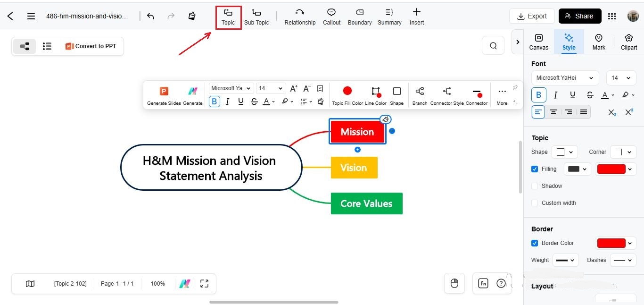Open the border Weight dropdown

click(565, 260)
